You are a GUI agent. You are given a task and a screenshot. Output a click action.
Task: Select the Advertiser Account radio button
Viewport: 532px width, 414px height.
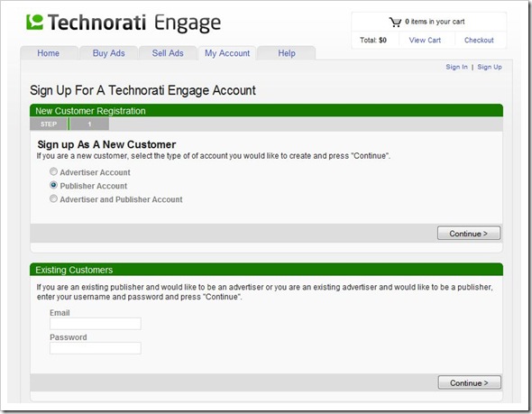(x=53, y=171)
